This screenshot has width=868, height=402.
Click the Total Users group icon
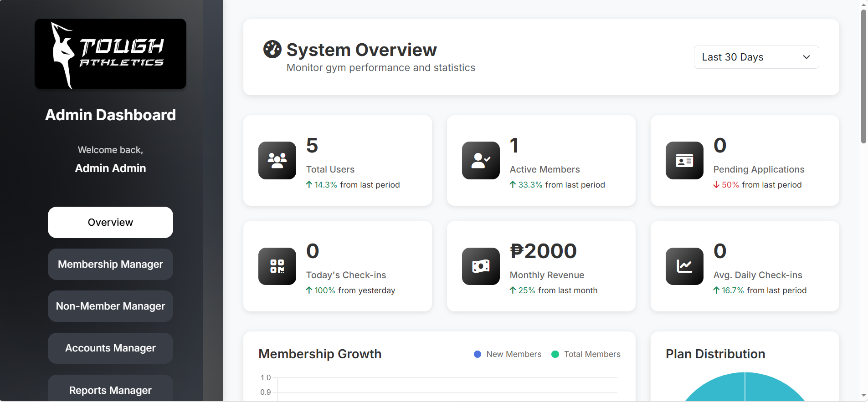(277, 160)
